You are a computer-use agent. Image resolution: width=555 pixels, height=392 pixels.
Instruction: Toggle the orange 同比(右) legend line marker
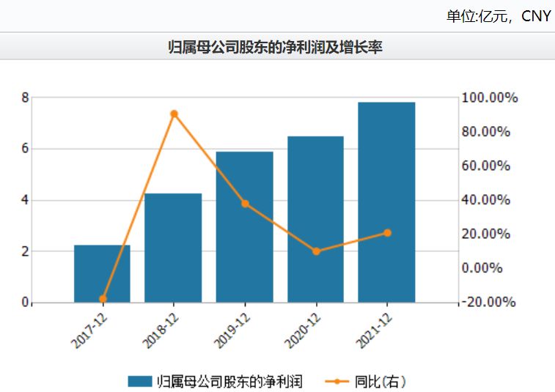point(337,382)
